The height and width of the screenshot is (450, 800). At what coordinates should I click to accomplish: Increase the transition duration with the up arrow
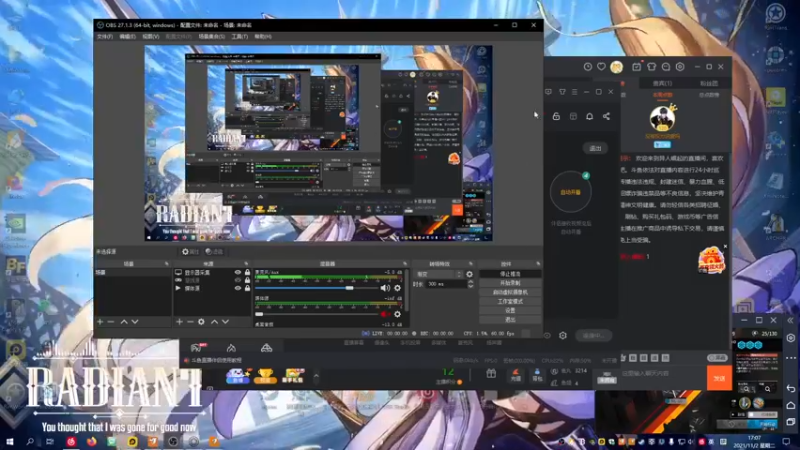click(x=470, y=282)
